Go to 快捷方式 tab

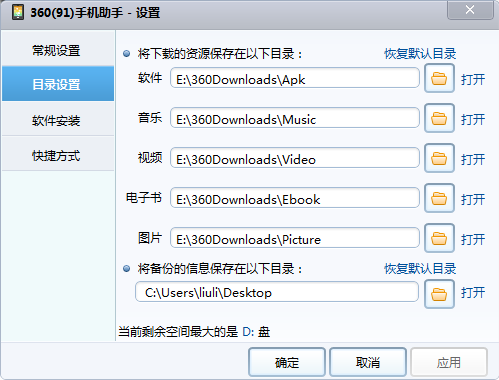point(58,154)
